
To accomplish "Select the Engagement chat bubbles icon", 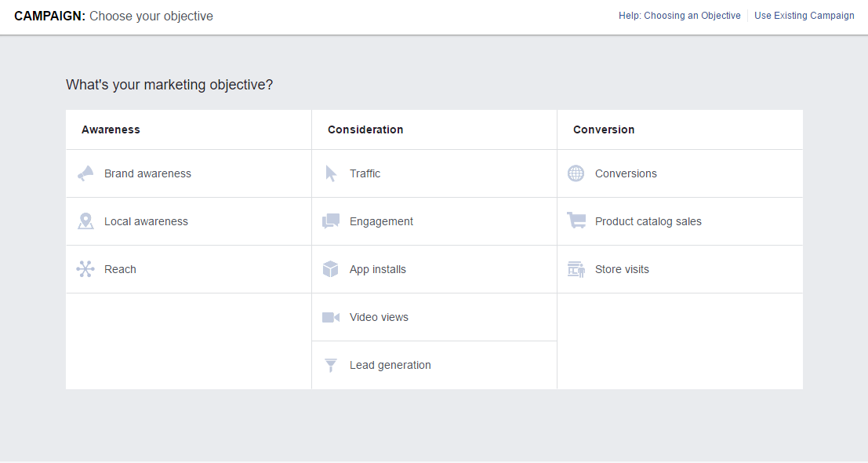I will pyautogui.click(x=331, y=221).
